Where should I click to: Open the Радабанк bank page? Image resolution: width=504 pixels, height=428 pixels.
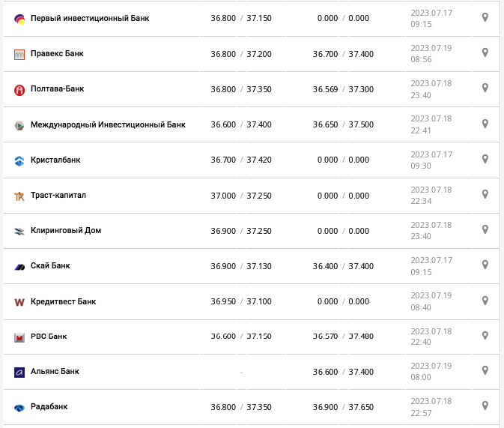pyautogui.click(x=49, y=407)
